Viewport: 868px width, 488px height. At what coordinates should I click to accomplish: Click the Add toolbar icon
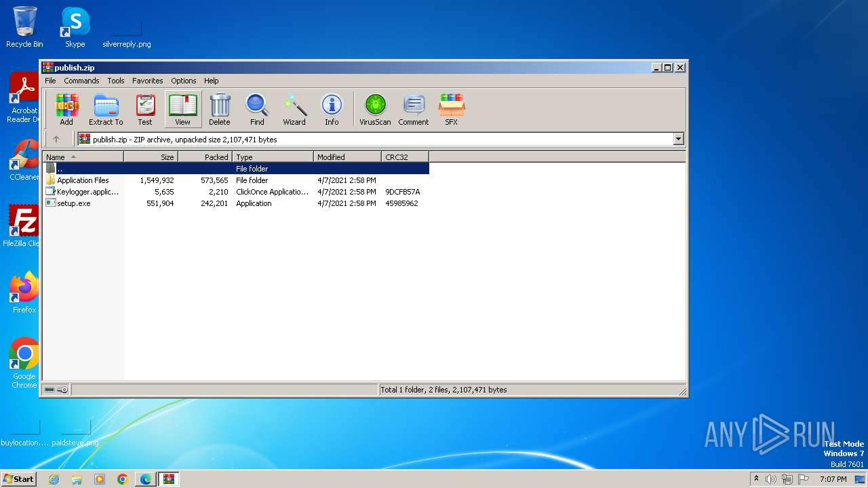tap(66, 110)
